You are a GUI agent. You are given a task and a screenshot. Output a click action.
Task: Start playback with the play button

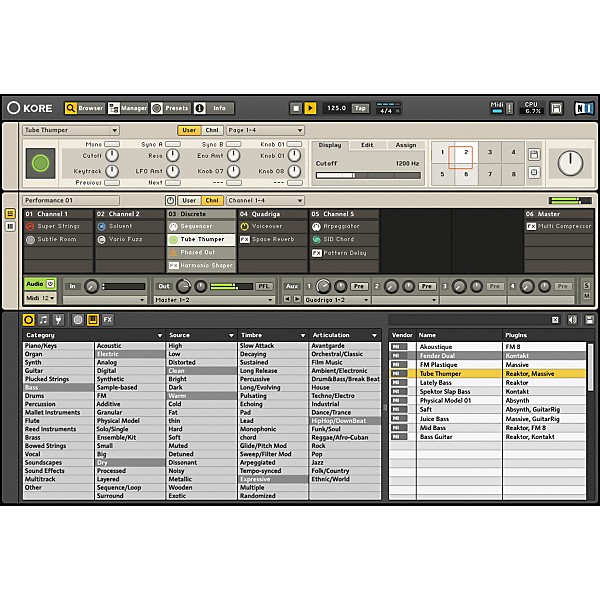pyautogui.click(x=310, y=108)
